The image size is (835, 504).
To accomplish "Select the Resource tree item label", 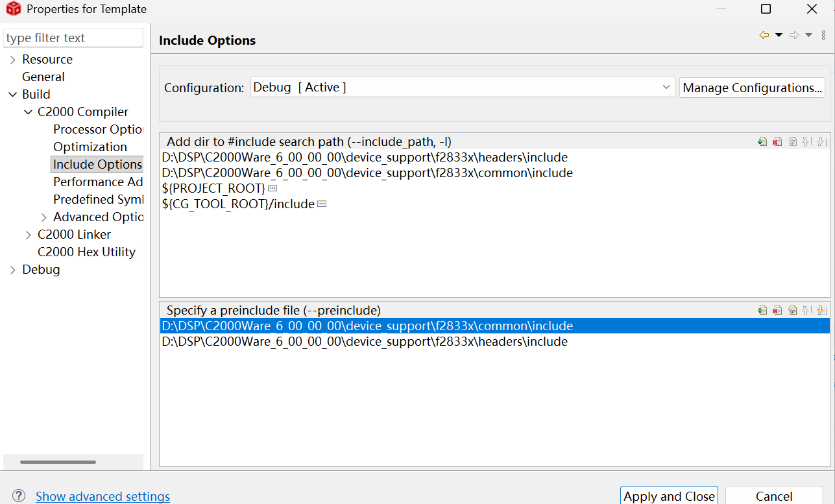I will (47, 59).
